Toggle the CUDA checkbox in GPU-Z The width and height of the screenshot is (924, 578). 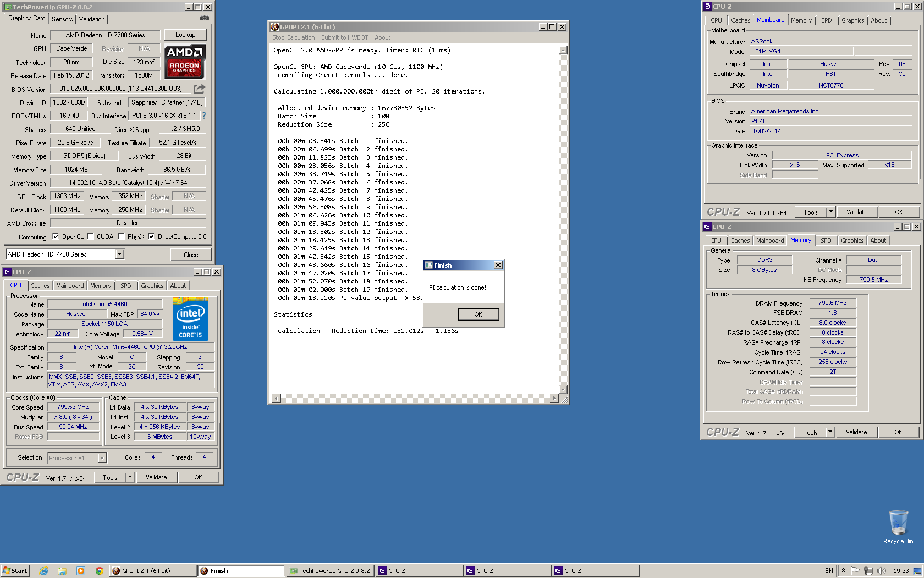tap(90, 237)
